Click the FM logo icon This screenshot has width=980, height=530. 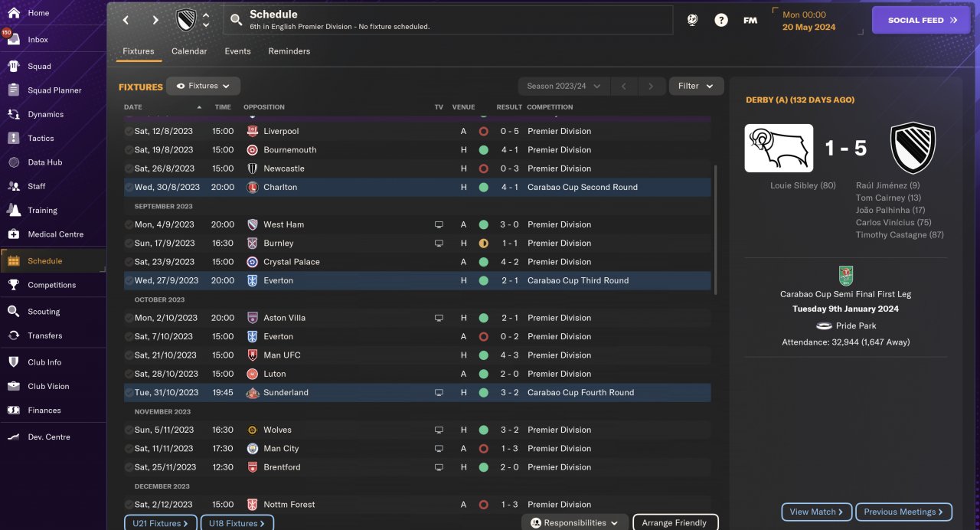(x=750, y=21)
